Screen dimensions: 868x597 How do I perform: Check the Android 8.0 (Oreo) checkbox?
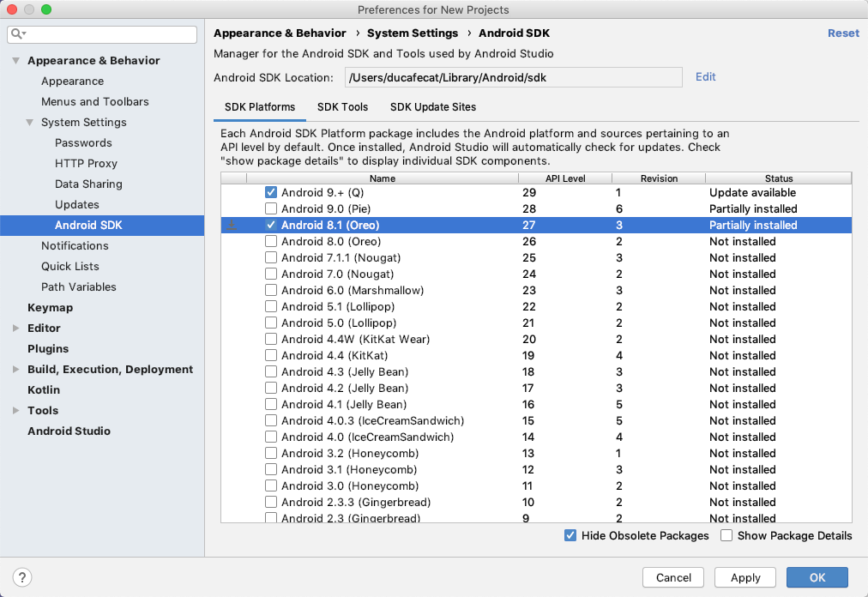271,241
